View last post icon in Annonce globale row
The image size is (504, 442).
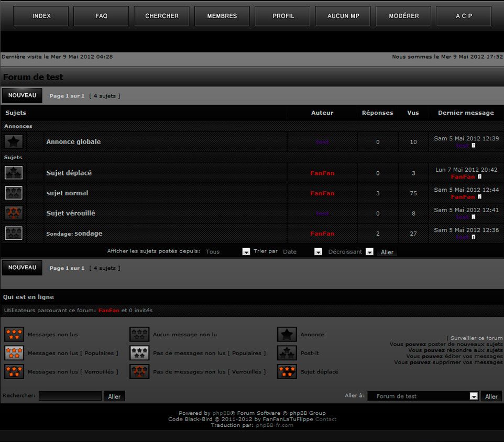(474, 145)
